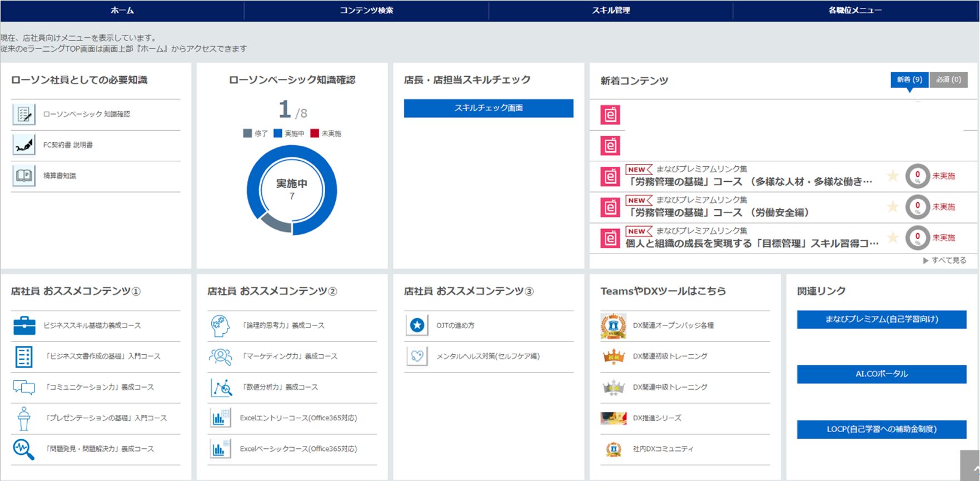Click the 実施中 legend blue swatch

(x=278, y=133)
